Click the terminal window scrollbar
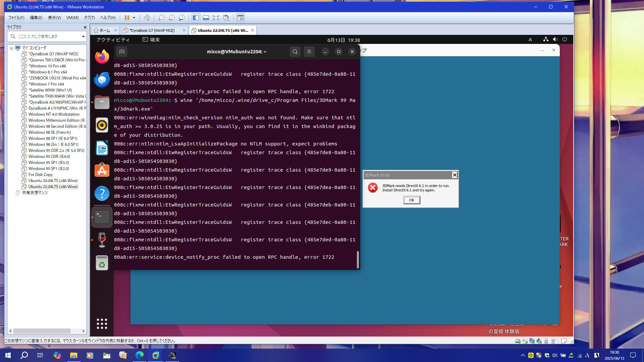This screenshot has height=362, width=644. 358,259
